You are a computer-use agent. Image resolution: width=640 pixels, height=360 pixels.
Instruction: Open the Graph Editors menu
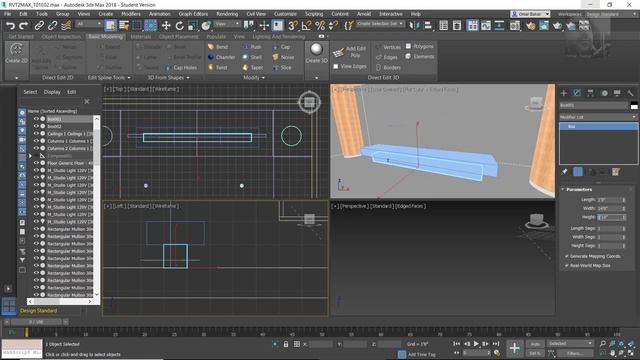(x=193, y=14)
